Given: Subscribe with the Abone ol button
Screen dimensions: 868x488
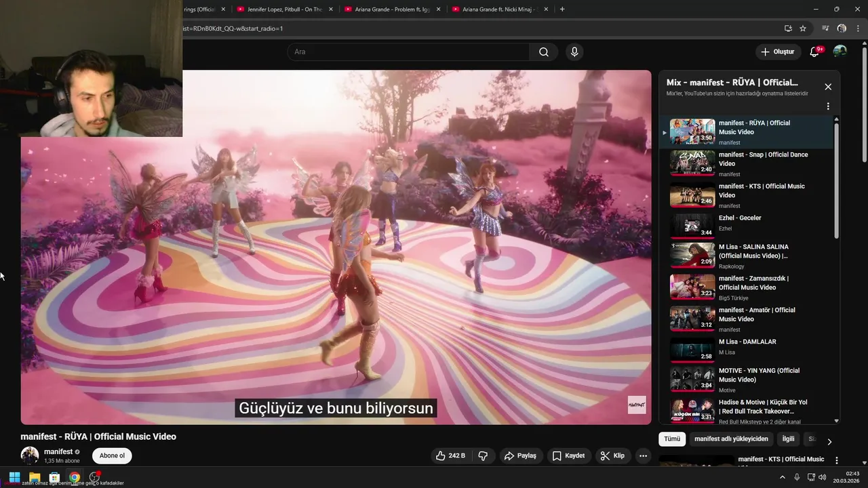Looking at the screenshot, I should (x=113, y=455).
